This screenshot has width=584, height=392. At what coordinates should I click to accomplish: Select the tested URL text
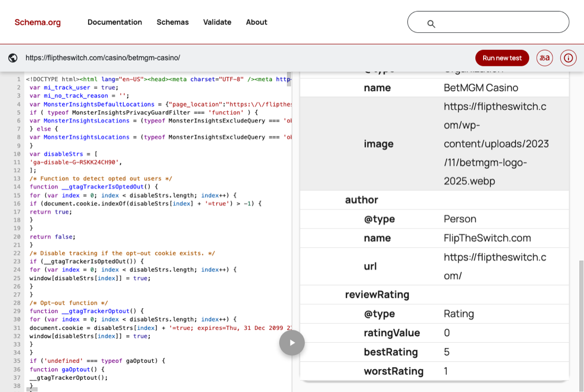click(103, 58)
